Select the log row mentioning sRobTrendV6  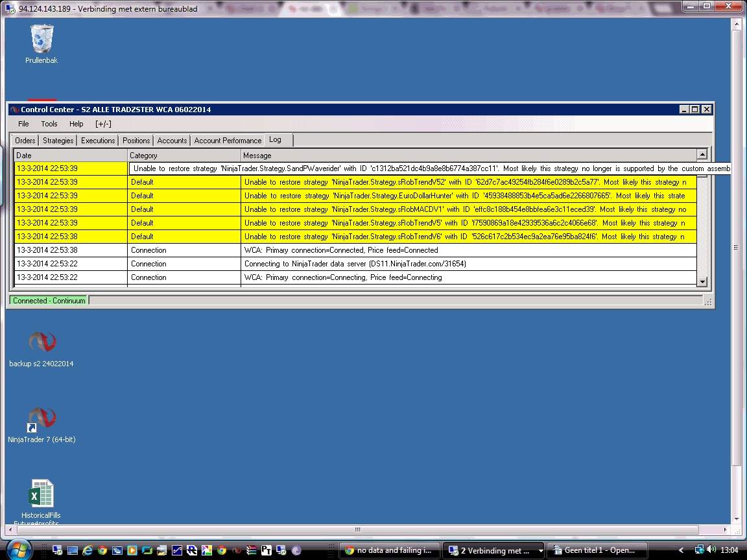[355, 237]
